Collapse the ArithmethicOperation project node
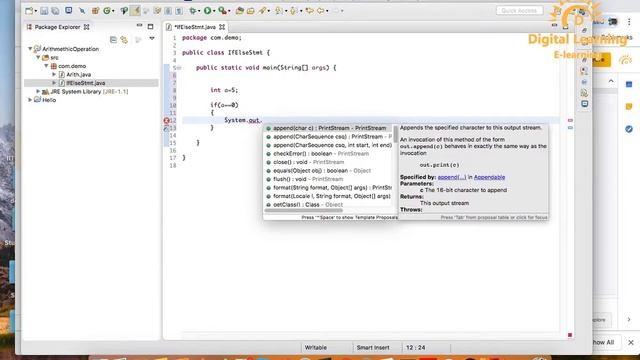Screen dimensions: 640x360 pyautogui.click(x=30, y=49)
